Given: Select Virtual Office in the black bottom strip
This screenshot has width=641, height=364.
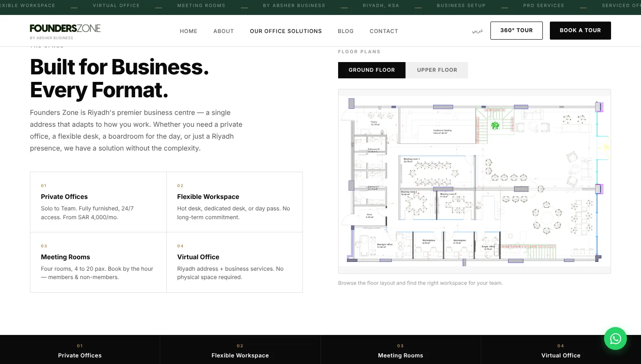Looking at the screenshot, I should [560, 350].
